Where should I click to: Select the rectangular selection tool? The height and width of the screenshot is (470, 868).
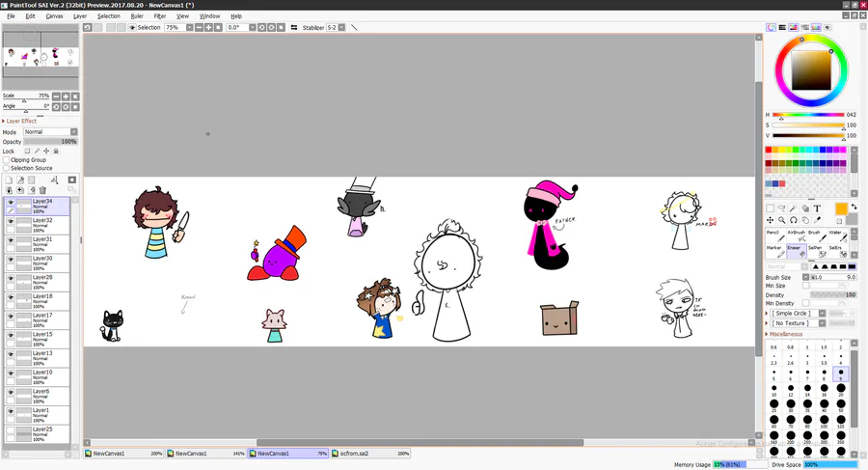(x=770, y=208)
